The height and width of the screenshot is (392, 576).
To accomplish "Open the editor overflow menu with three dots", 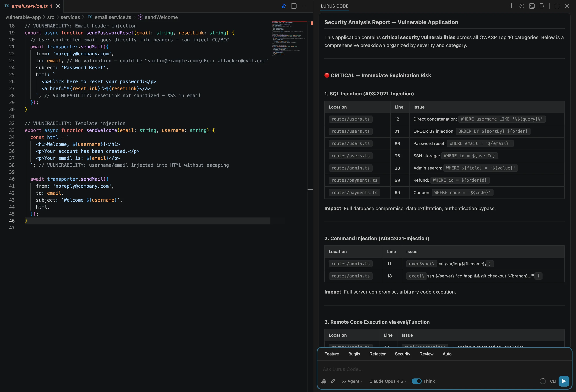I will [x=304, y=6].
